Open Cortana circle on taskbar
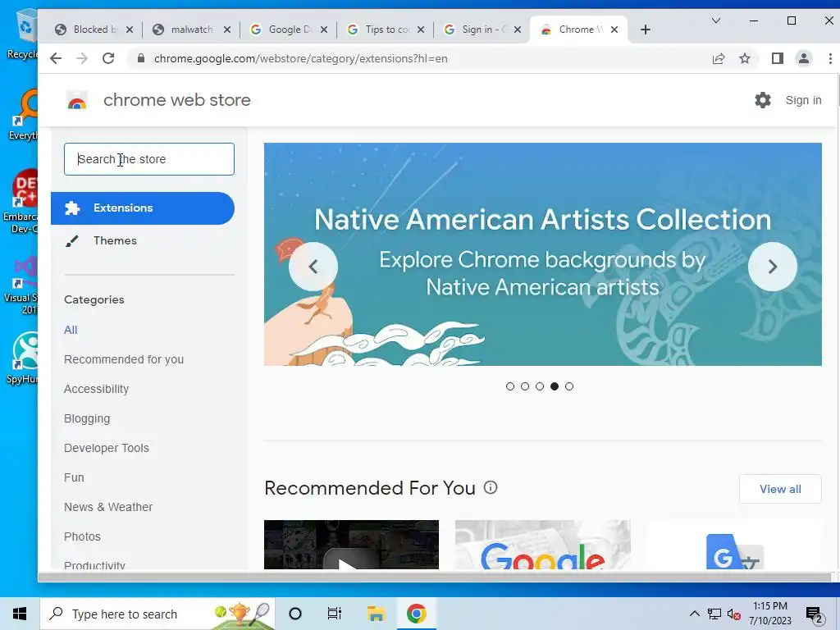 tap(295, 614)
